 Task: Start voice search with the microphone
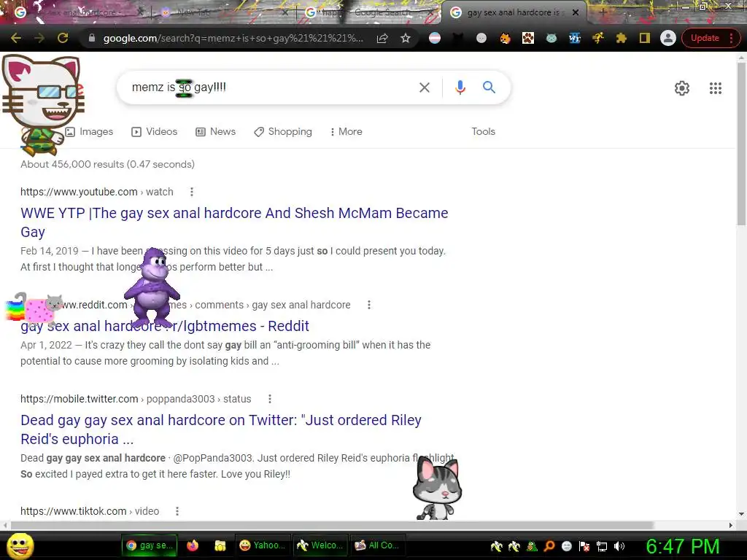[460, 87]
